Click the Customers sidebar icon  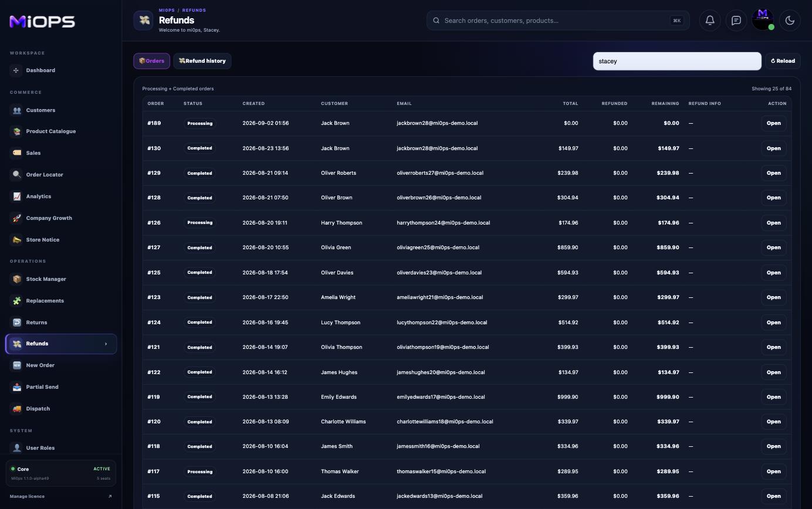16,110
